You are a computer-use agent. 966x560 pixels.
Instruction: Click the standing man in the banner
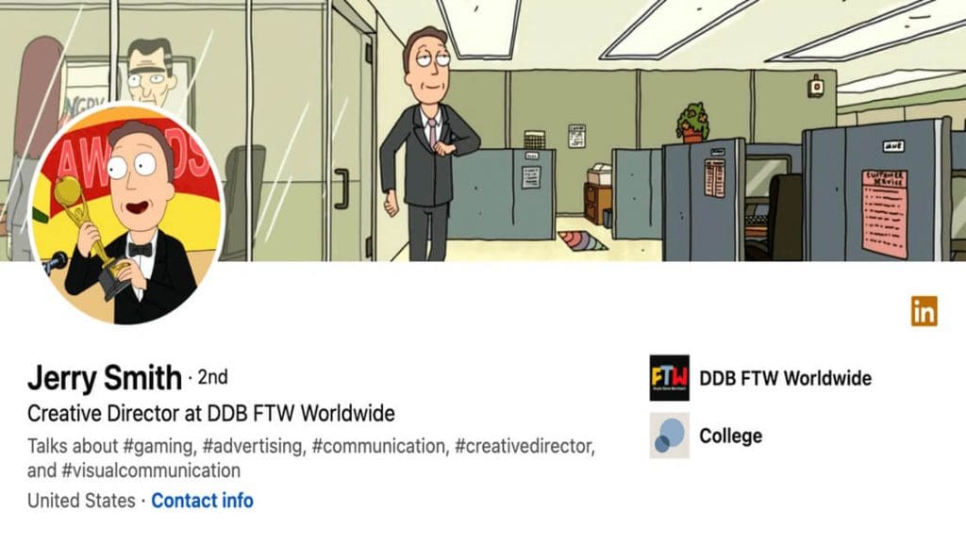point(428,144)
